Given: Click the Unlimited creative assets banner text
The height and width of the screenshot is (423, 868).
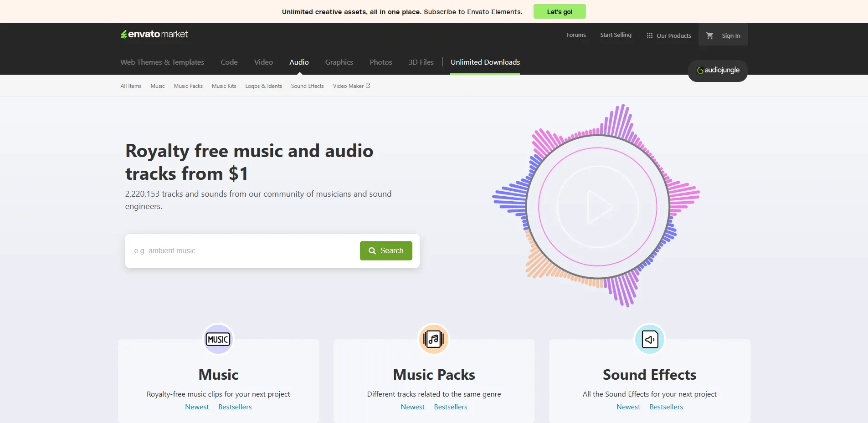Looking at the screenshot, I should tap(402, 12).
